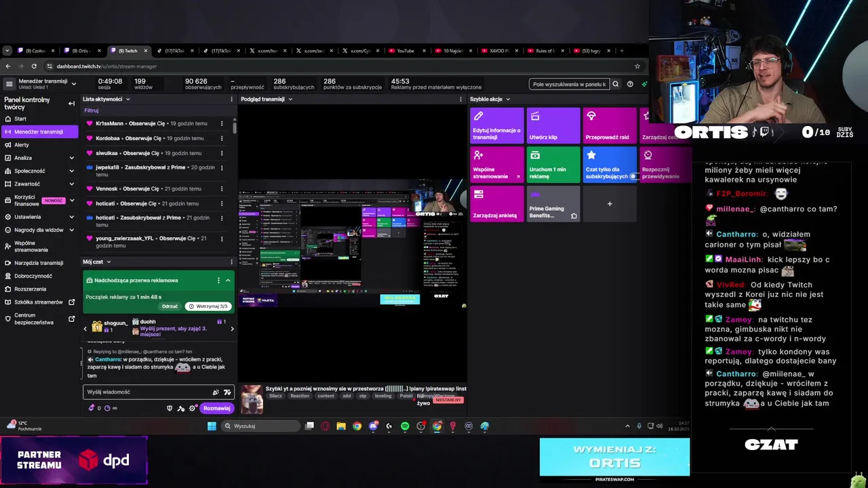Click Uruchom 1 min reklamę tile
This screenshot has width=868, height=488.
pyautogui.click(x=553, y=165)
